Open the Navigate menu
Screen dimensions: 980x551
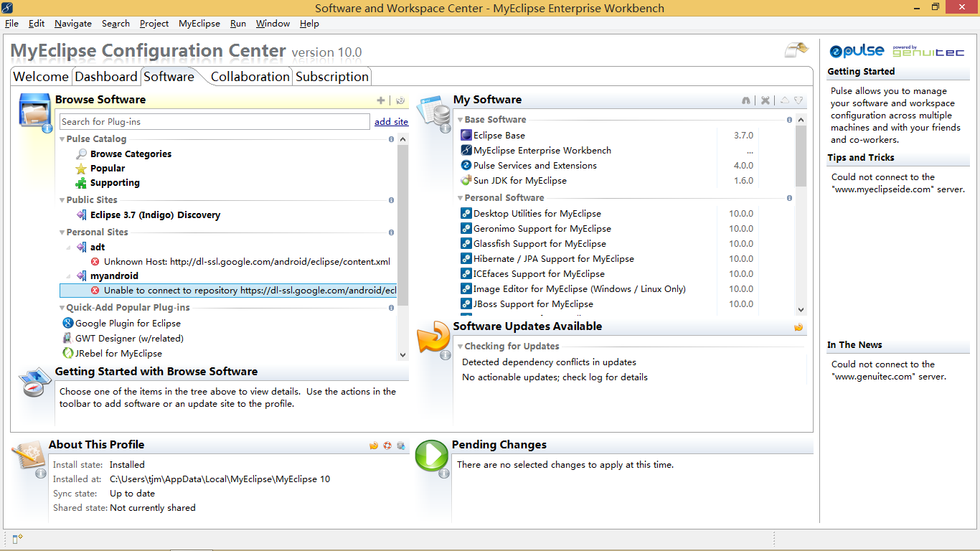coord(73,24)
